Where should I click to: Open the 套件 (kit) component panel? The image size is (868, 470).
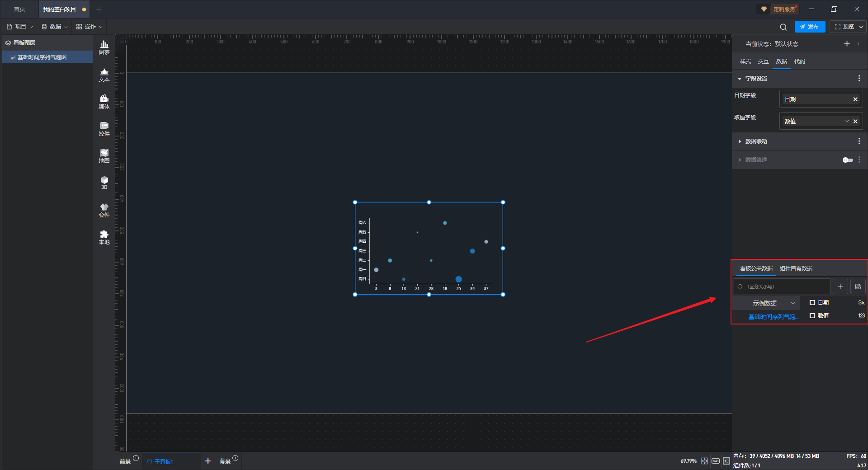tap(104, 210)
